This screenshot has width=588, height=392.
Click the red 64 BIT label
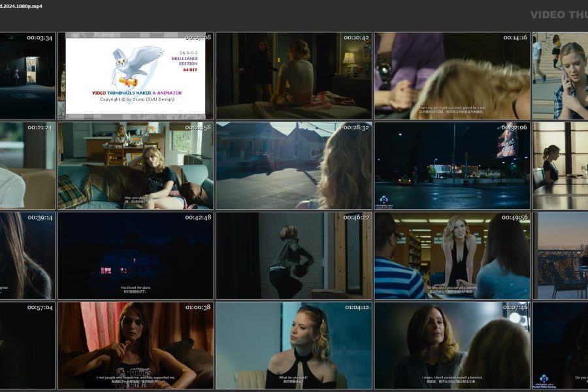pos(189,69)
